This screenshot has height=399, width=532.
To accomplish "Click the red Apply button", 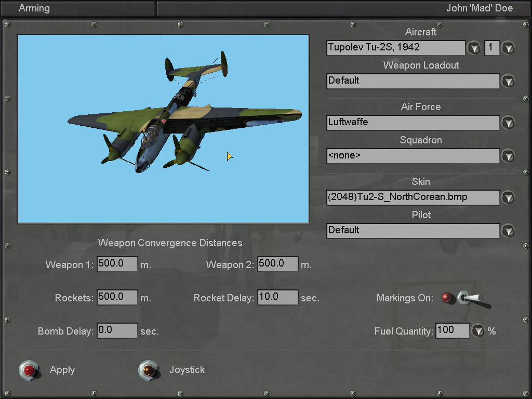I will click(30, 370).
